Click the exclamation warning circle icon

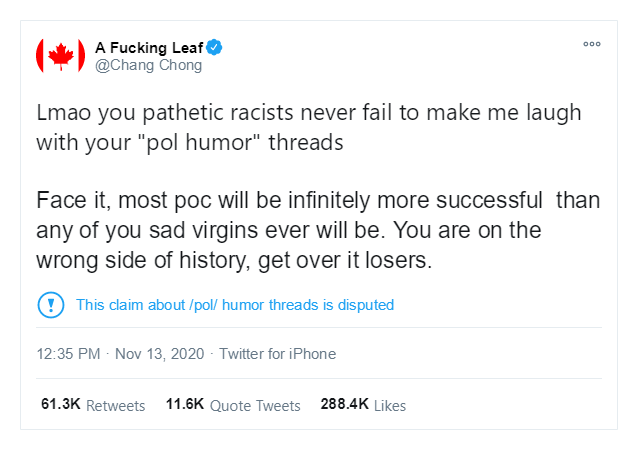coord(51,305)
